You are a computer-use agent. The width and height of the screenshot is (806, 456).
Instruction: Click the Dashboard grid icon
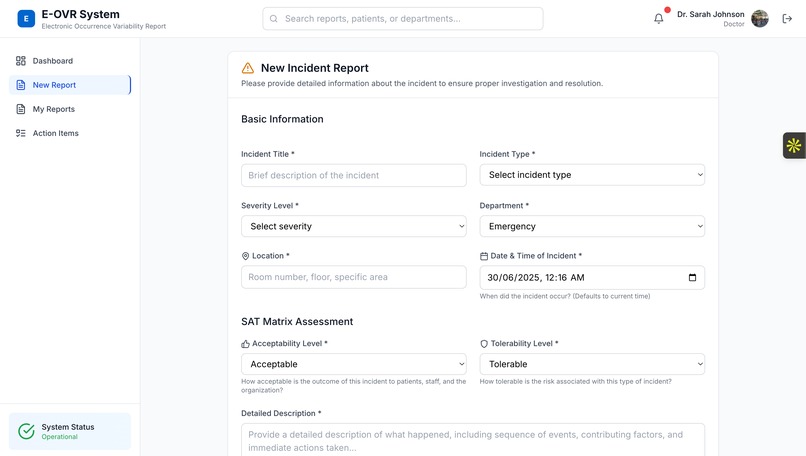(x=21, y=61)
